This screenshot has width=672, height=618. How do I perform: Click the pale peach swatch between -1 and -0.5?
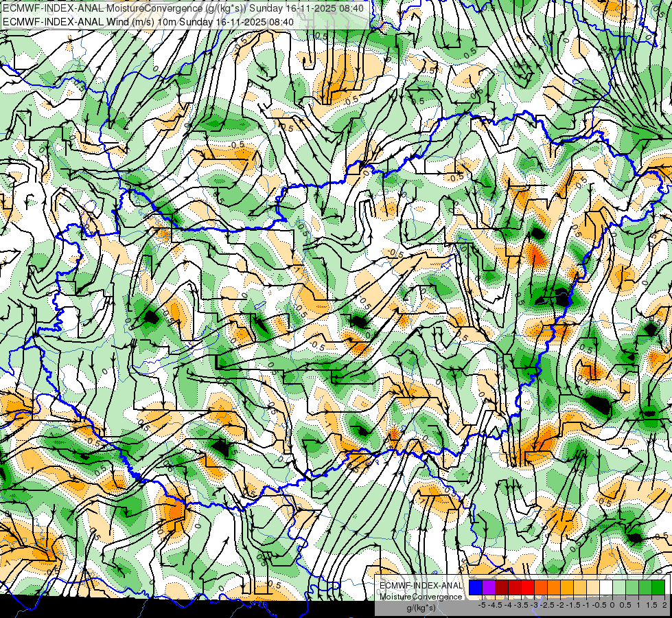pyautogui.click(x=593, y=588)
